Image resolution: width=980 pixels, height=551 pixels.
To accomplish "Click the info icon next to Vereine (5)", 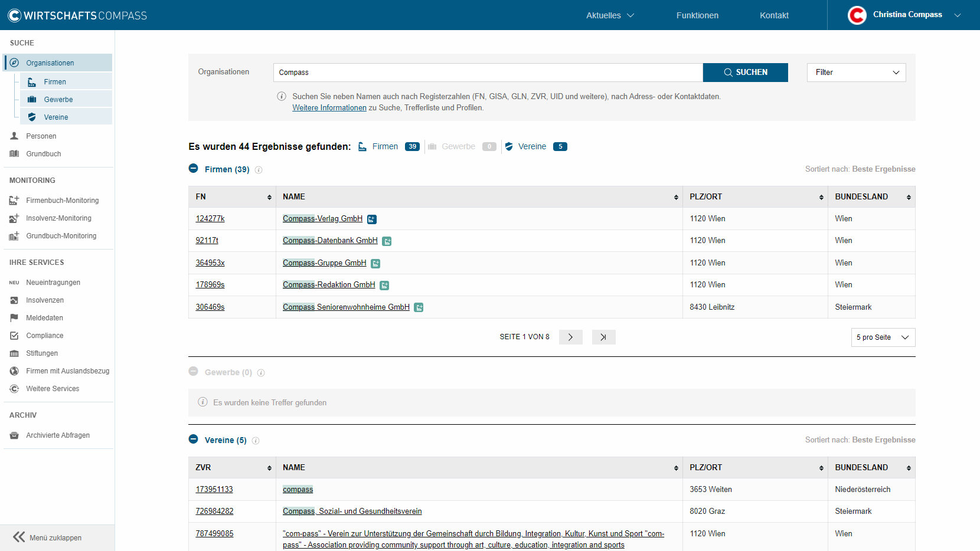I will pos(256,441).
